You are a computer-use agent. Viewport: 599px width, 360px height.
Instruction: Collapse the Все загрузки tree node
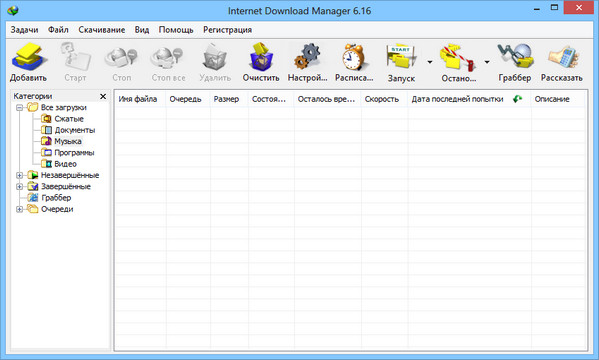[x=19, y=108]
